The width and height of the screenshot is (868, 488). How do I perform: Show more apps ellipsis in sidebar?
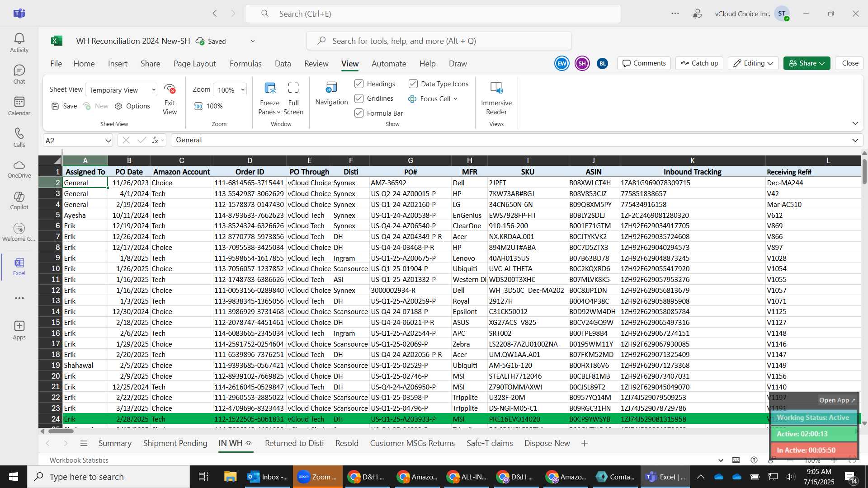(x=19, y=298)
